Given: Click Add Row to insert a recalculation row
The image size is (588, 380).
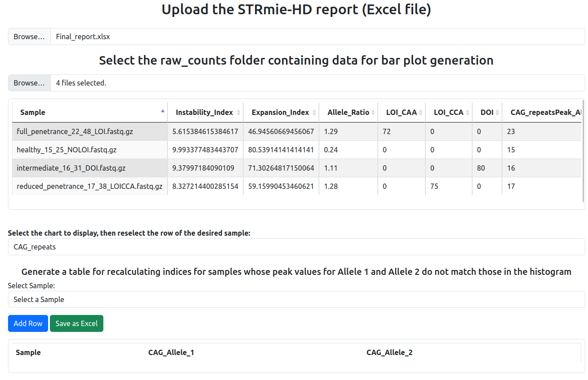Looking at the screenshot, I should [28, 323].
